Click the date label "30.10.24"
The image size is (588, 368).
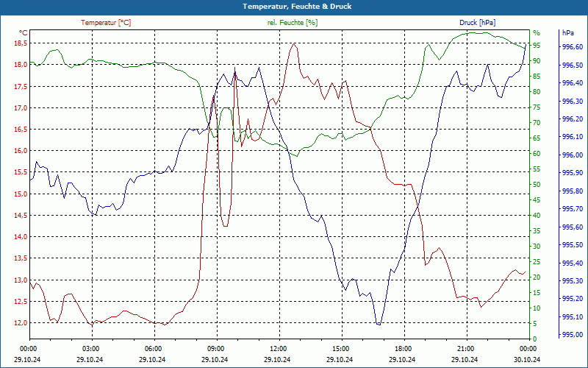pyautogui.click(x=527, y=359)
